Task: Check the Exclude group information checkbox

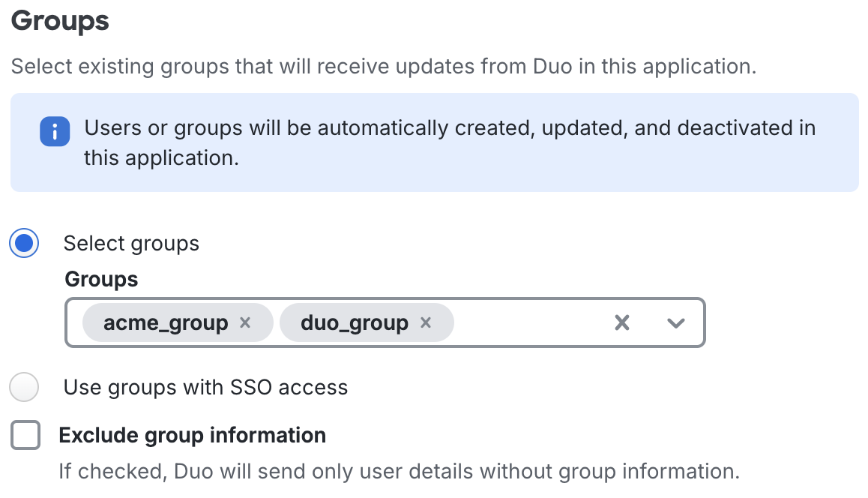Action: (x=25, y=434)
